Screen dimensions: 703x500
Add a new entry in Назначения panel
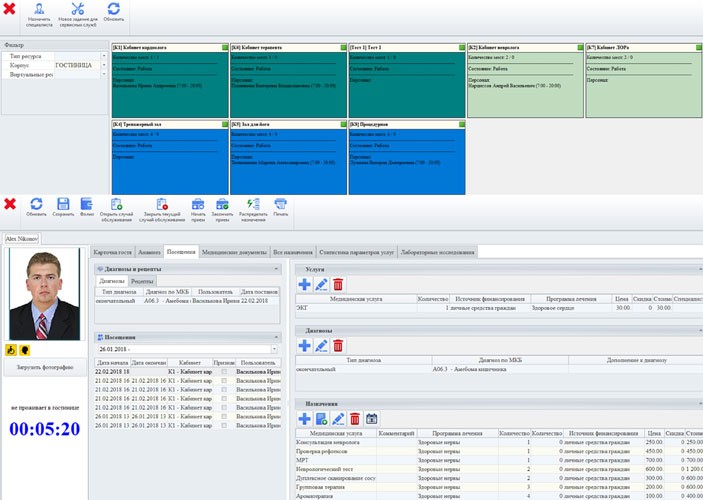304,418
